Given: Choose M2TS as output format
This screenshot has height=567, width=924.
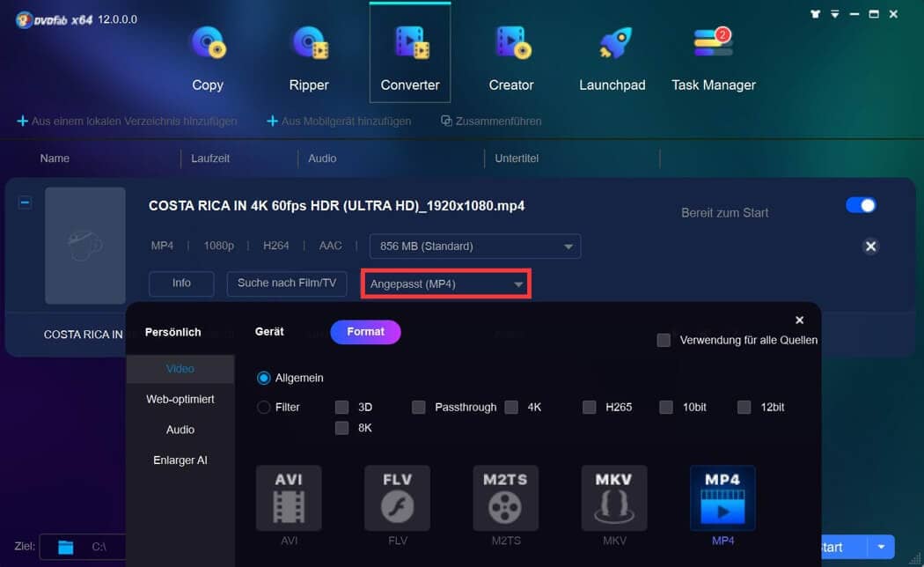Looking at the screenshot, I should point(505,497).
